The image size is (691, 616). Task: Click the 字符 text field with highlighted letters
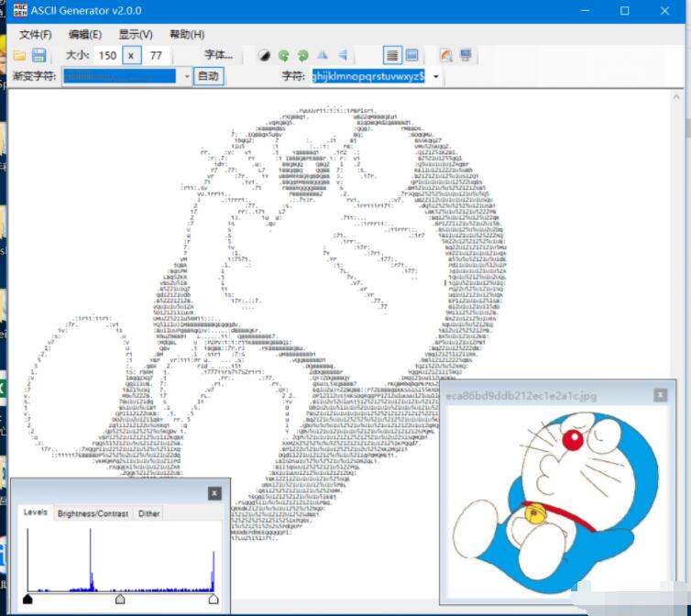click(x=368, y=76)
